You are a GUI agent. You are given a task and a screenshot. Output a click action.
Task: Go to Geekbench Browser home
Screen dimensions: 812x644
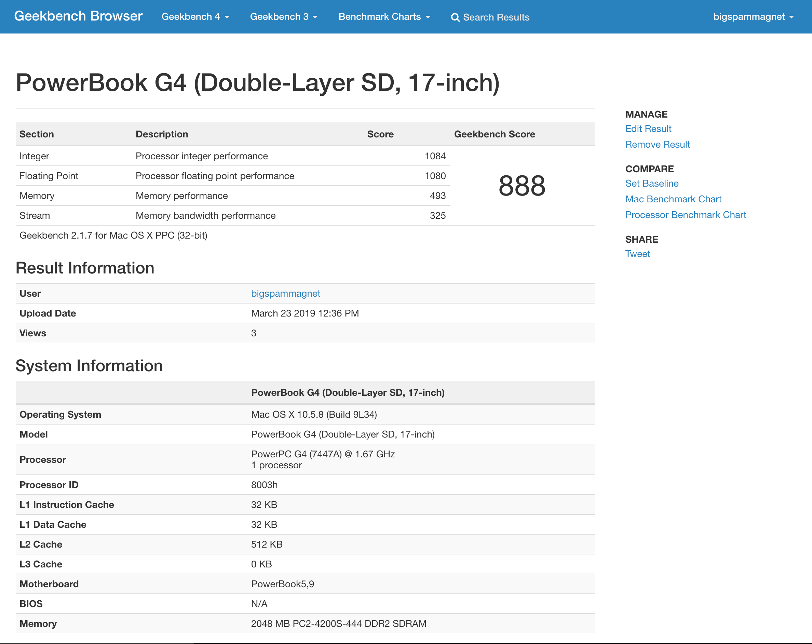78,16
